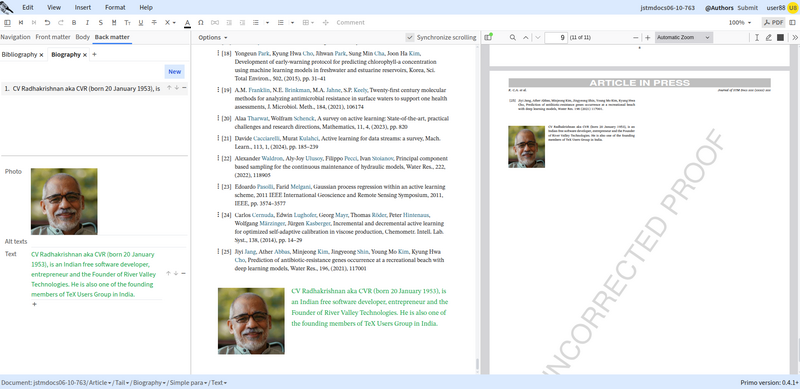Open the Insert menu

pyautogui.click(x=83, y=8)
